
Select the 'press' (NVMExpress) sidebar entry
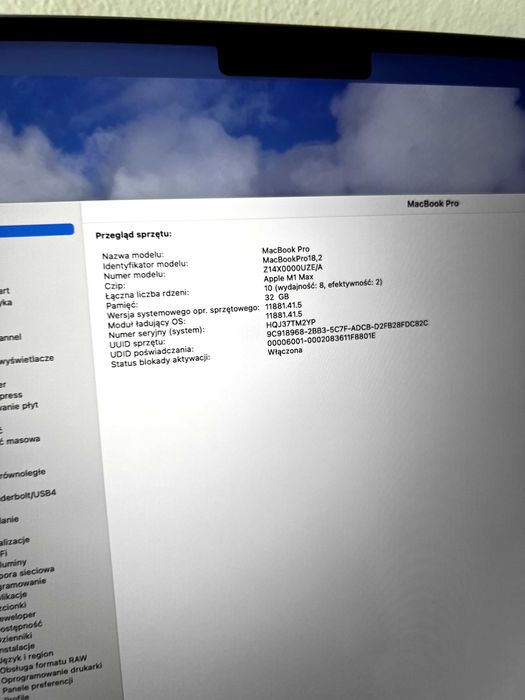point(11,396)
